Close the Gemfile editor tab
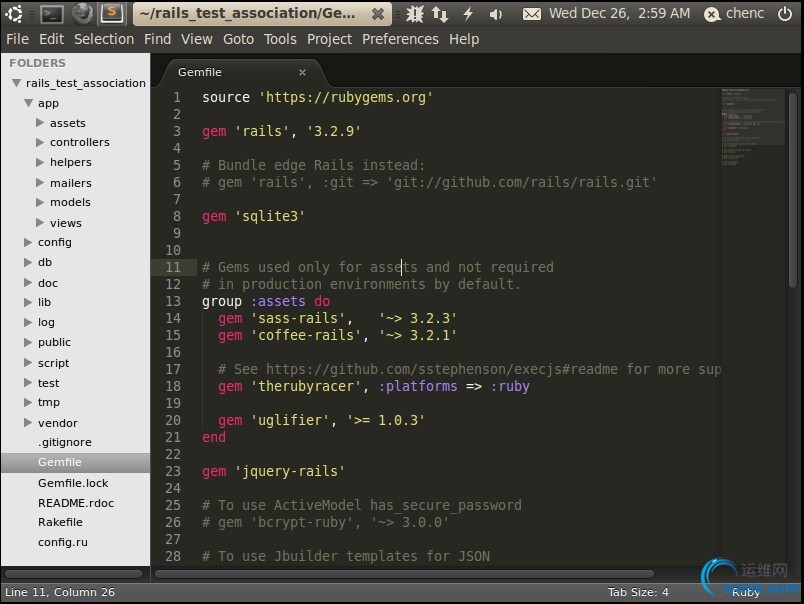 click(302, 72)
